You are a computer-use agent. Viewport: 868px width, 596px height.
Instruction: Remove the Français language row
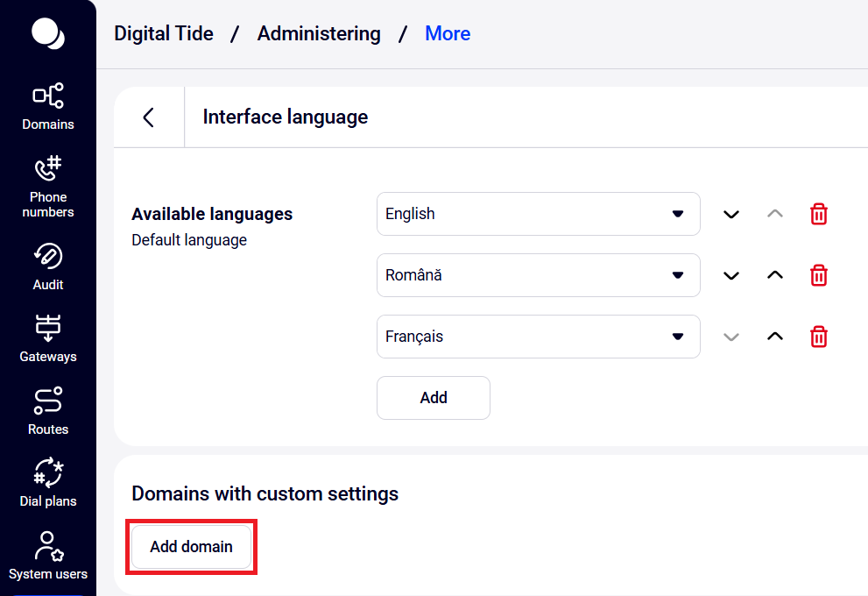819,337
